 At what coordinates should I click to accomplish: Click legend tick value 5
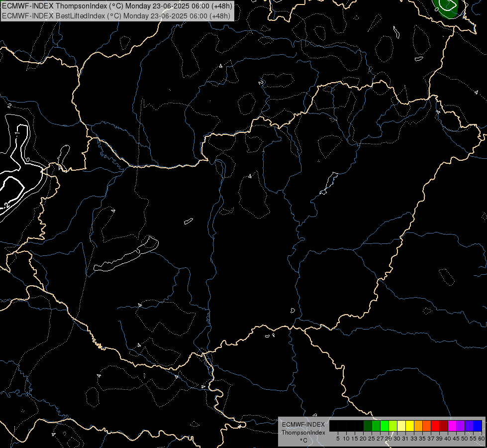coord(338,439)
